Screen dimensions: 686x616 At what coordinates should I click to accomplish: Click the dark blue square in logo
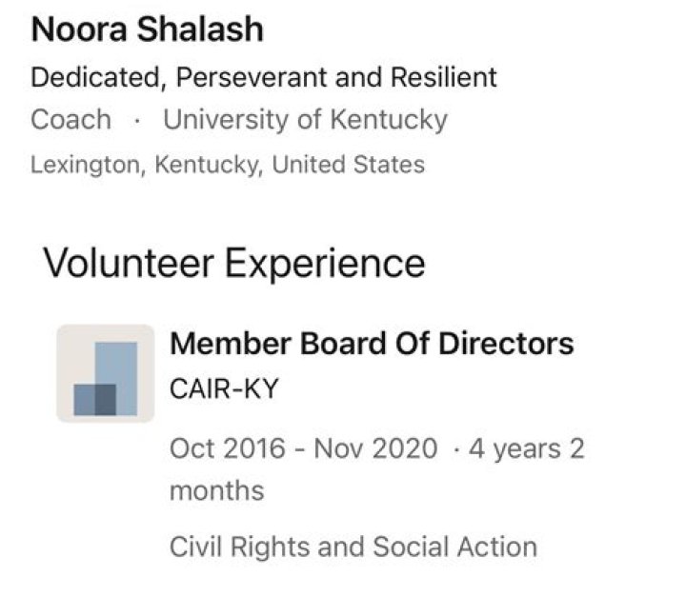94,399
